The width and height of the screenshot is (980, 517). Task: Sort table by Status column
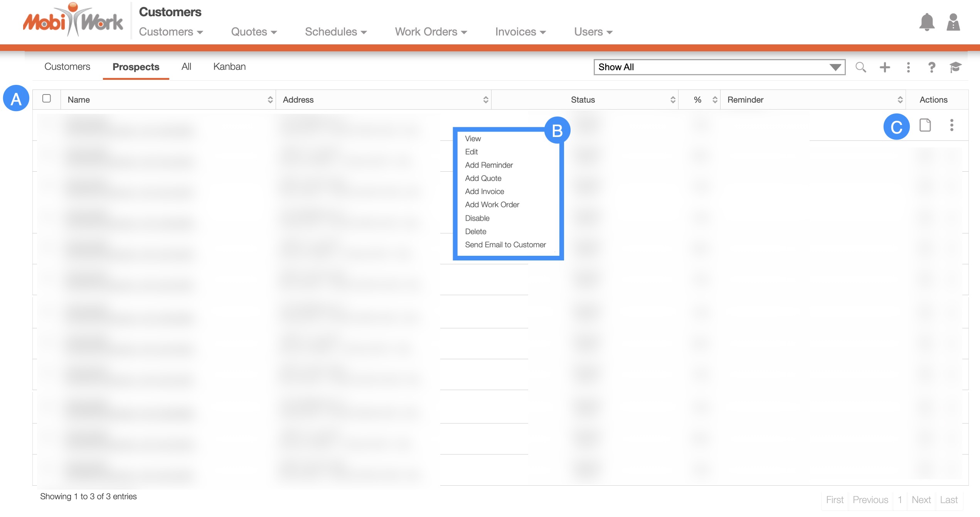click(x=583, y=100)
